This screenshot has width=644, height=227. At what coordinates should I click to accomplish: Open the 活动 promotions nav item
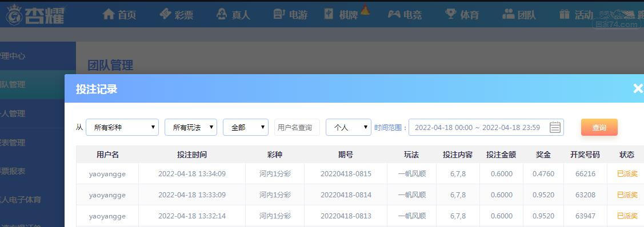[x=576, y=15]
